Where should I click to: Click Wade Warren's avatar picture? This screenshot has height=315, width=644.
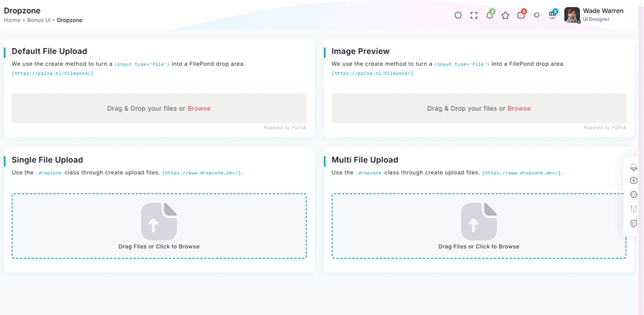click(x=571, y=15)
